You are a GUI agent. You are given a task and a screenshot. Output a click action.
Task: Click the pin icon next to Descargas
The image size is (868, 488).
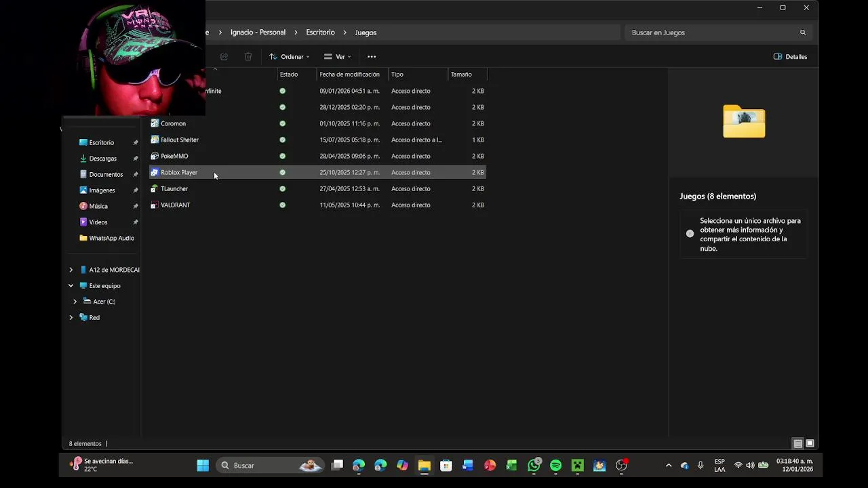point(136,159)
